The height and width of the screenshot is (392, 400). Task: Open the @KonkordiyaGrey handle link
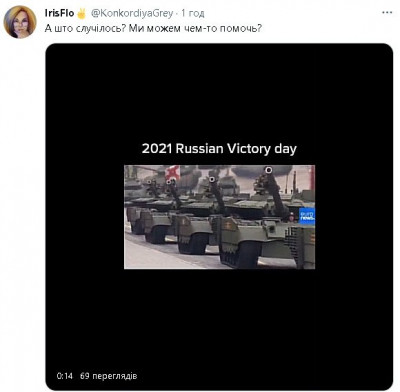(132, 13)
